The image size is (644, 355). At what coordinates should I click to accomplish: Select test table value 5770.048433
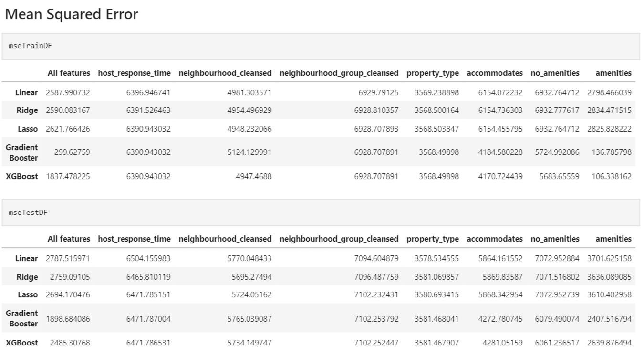[x=249, y=258]
